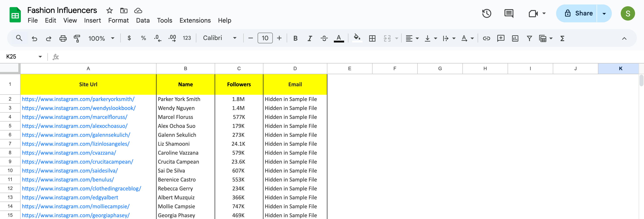Redo the last action
Image resolution: width=644 pixels, height=219 pixels.
[x=49, y=38]
